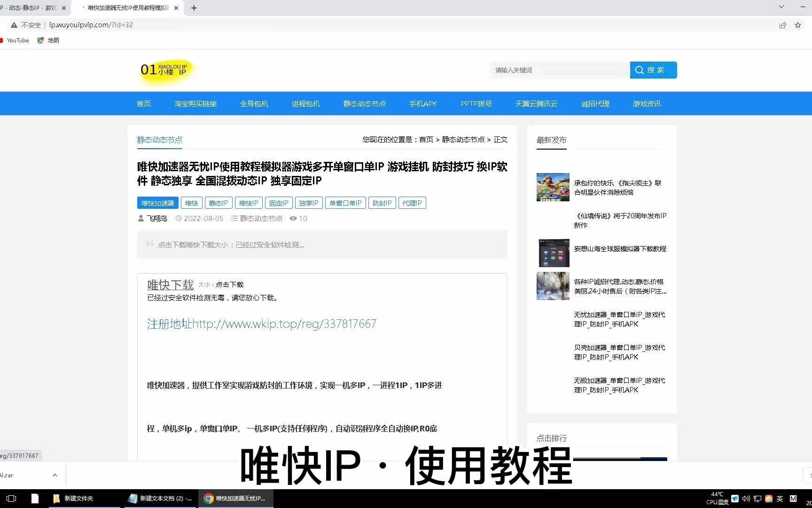Click 静态动态节点 in the breadcrumb

point(463,139)
